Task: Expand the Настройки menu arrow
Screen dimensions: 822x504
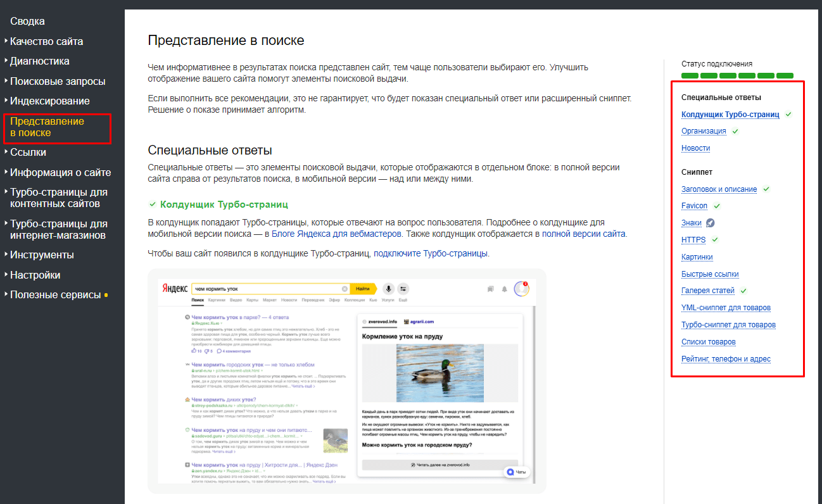Action: pos(6,275)
